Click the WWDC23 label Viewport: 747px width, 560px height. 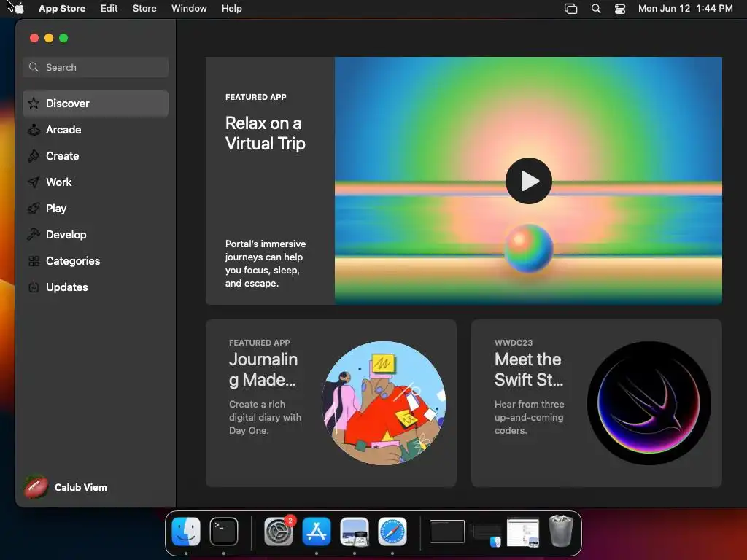point(514,343)
